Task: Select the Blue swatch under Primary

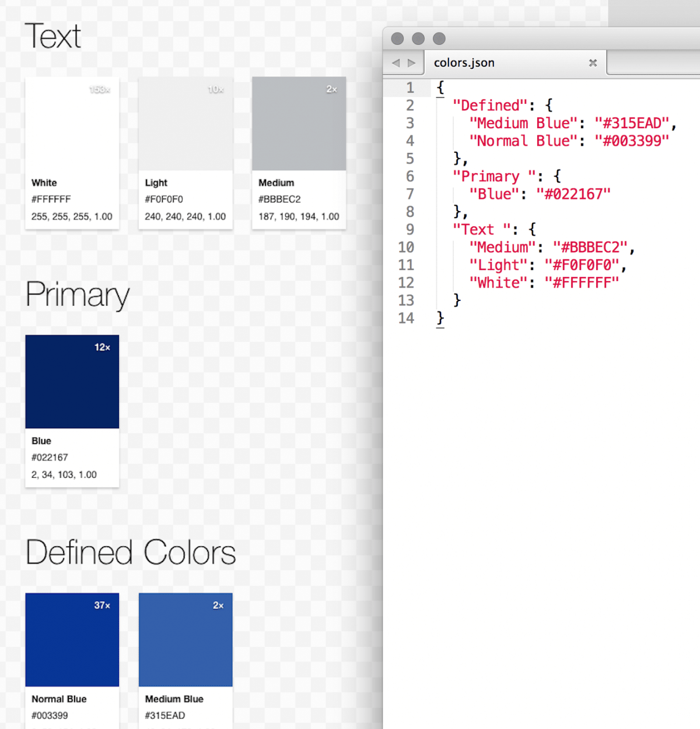Action: [x=72, y=382]
